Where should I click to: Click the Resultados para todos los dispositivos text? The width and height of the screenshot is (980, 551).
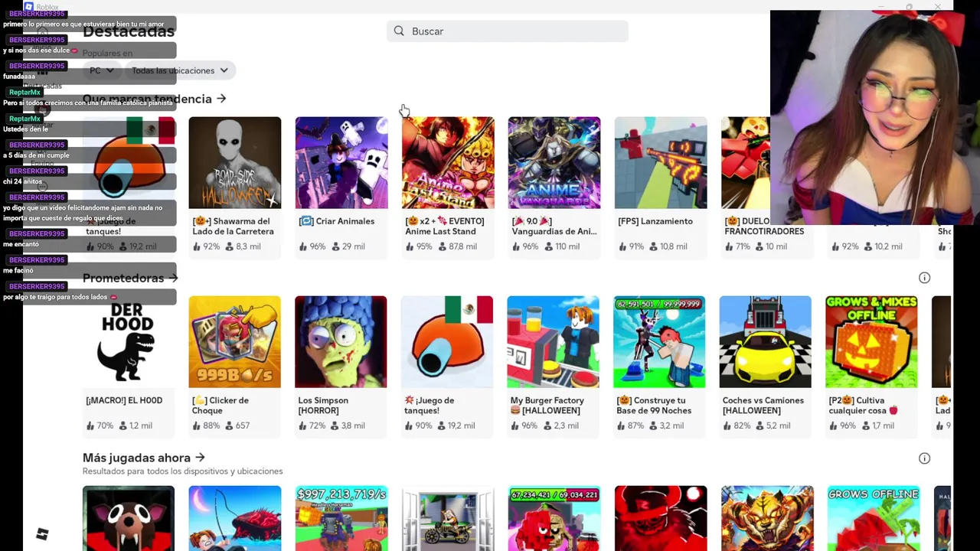click(x=182, y=471)
